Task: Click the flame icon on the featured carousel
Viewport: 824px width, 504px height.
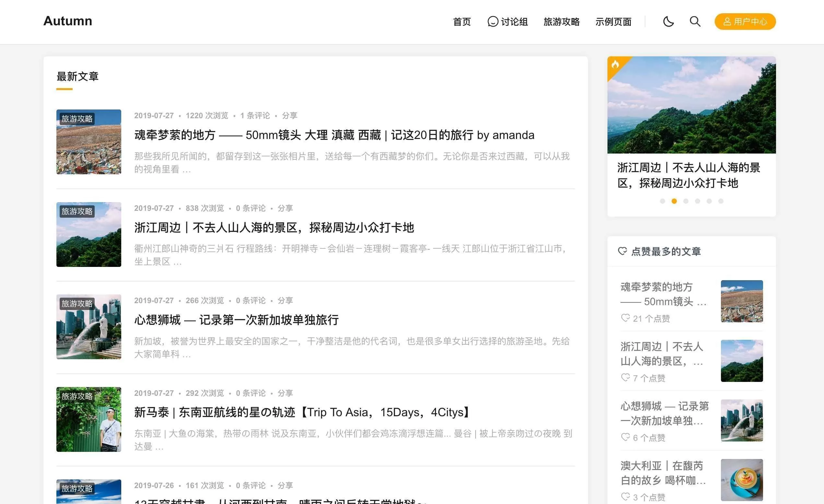Action: (616, 64)
